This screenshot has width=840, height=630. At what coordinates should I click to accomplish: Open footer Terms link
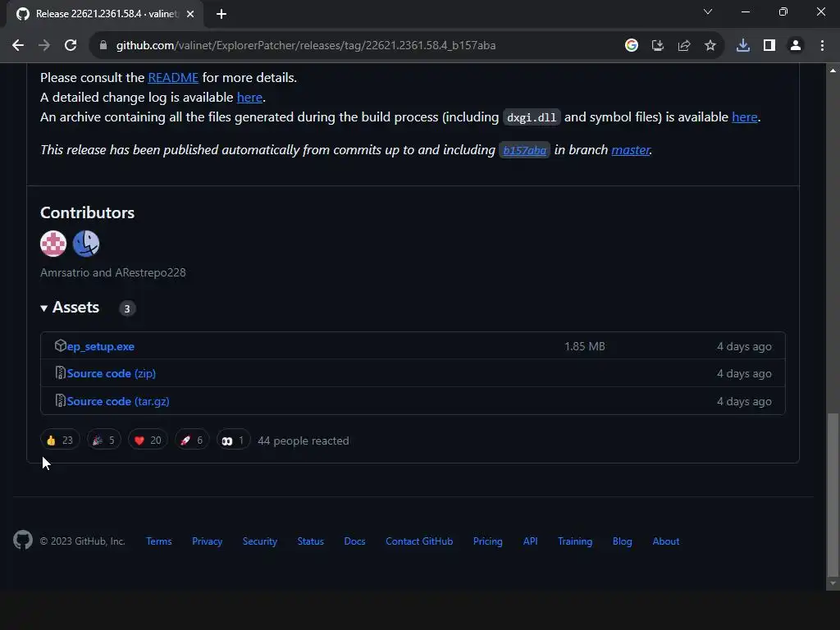(159, 541)
